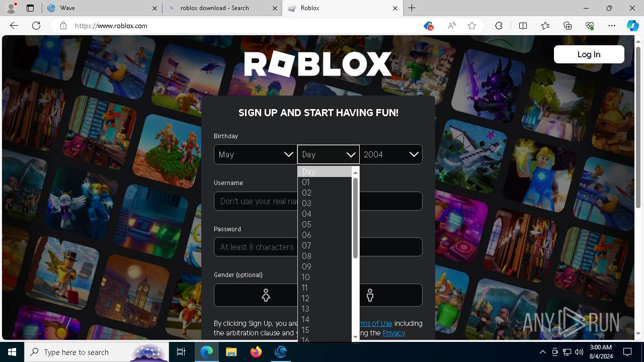Open File Explorer from taskbar
The height and width of the screenshot is (362, 644).
click(x=231, y=352)
